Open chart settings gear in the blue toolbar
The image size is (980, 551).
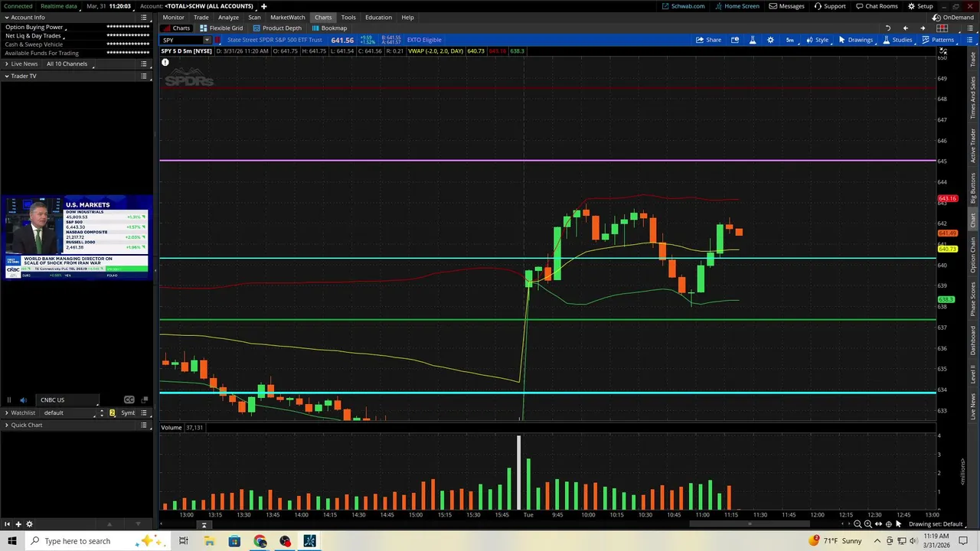pyautogui.click(x=770, y=40)
